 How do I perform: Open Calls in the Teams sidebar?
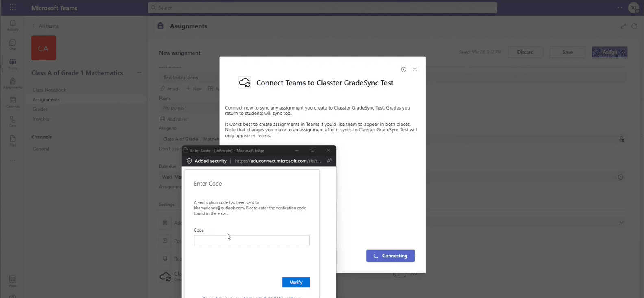tap(13, 121)
